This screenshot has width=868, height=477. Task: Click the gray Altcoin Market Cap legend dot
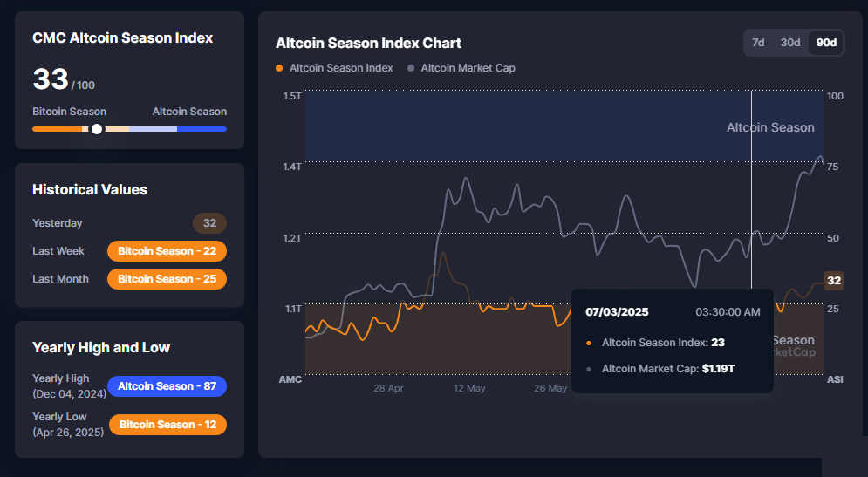point(411,68)
